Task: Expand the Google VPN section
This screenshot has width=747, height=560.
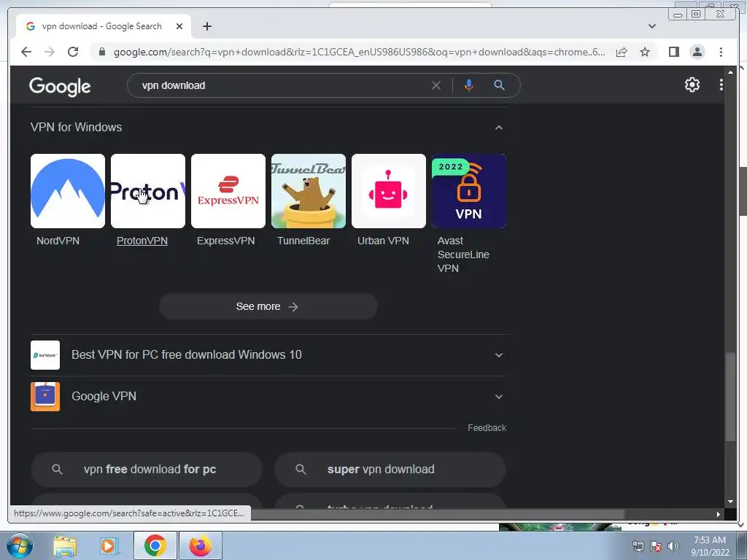Action: point(268,396)
